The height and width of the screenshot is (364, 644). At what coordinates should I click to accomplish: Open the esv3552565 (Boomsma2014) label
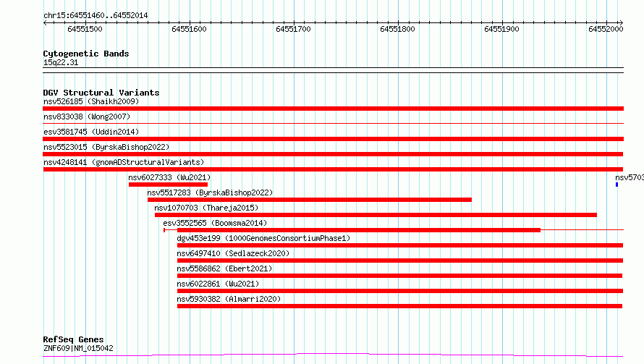pyautogui.click(x=215, y=223)
